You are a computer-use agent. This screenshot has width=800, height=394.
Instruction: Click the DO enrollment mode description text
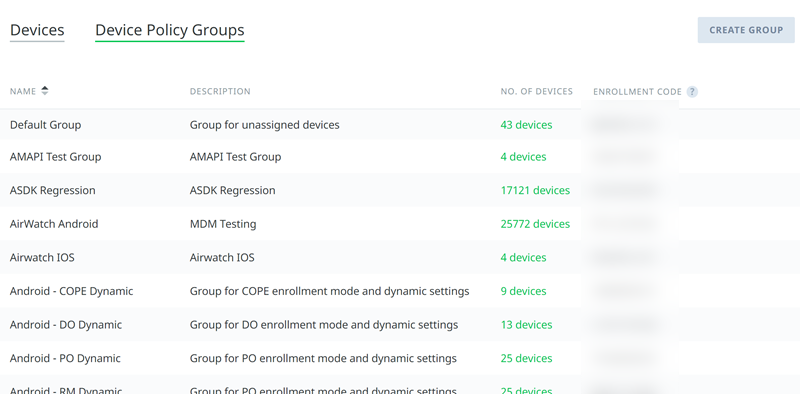point(324,325)
